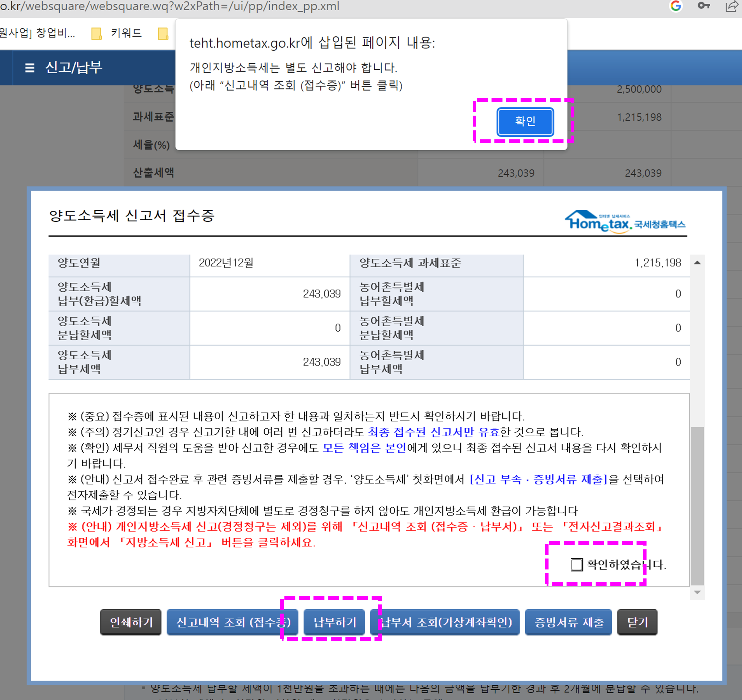Click 신고내역 조회 (접수증) button
Image resolution: width=742 pixels, height=700 pixels.
232,622
